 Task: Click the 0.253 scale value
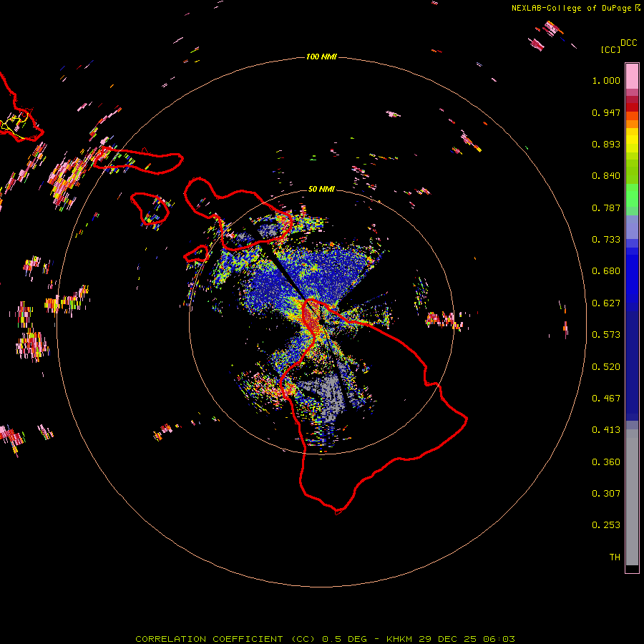606,525
